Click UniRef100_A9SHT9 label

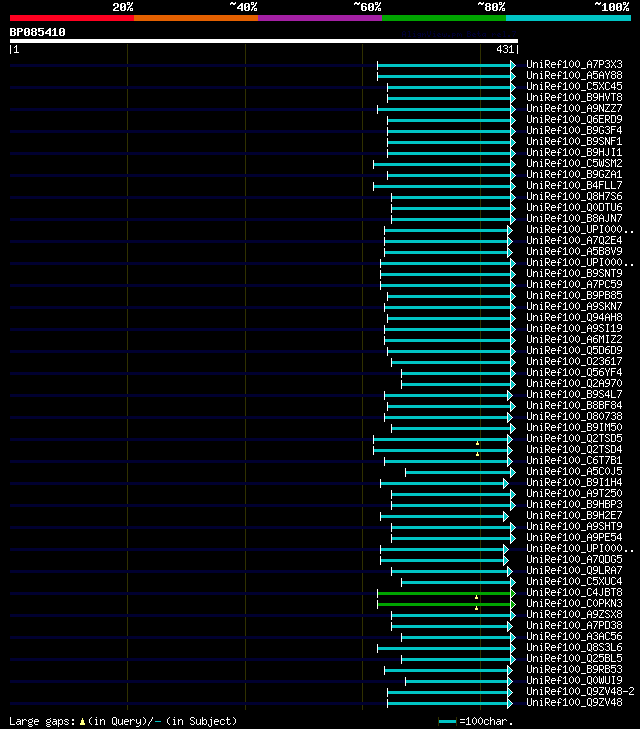point(574,527)
